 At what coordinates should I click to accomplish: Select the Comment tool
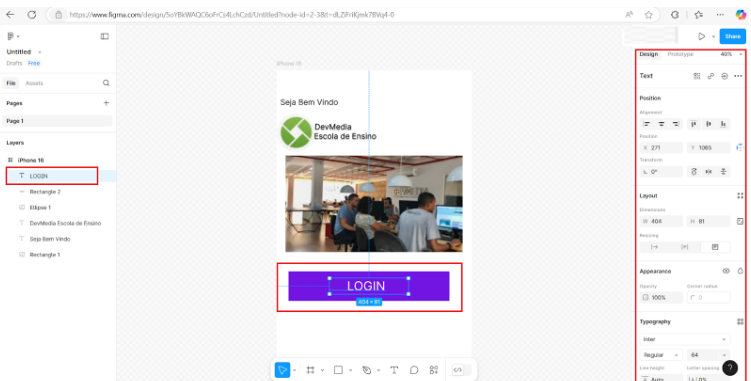pos(414,369)
